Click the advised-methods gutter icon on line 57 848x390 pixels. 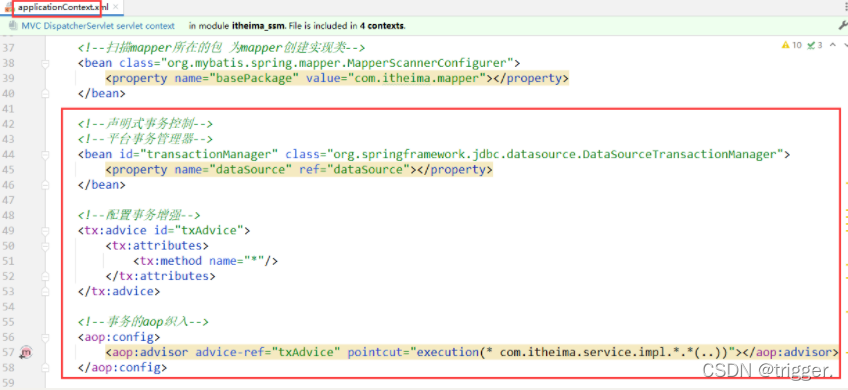(25, 353)
